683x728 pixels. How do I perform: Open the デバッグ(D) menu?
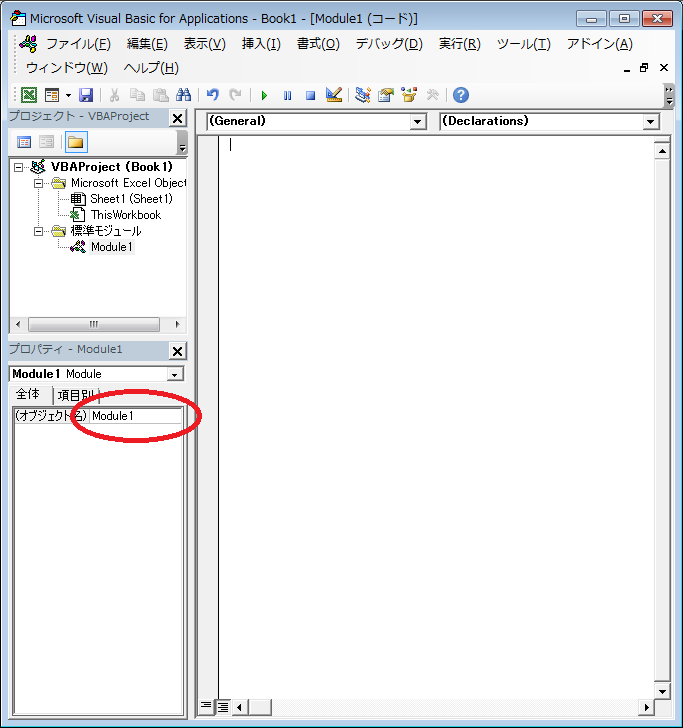(389, 44)
